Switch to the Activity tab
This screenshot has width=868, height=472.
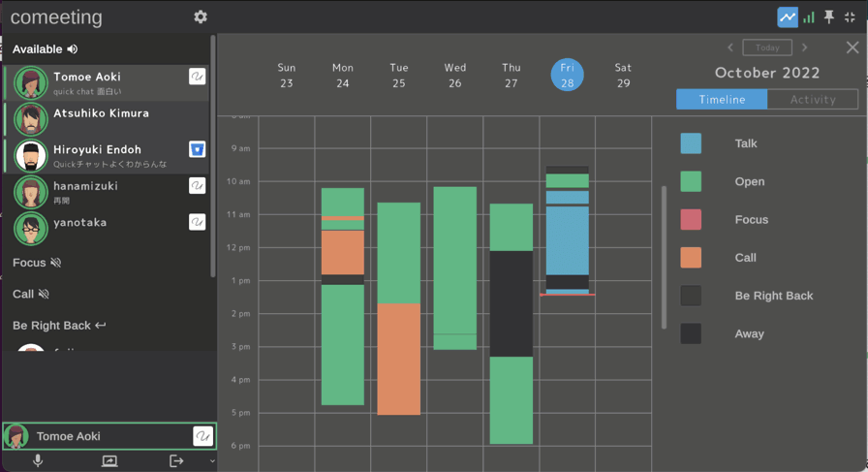point(813,99)
